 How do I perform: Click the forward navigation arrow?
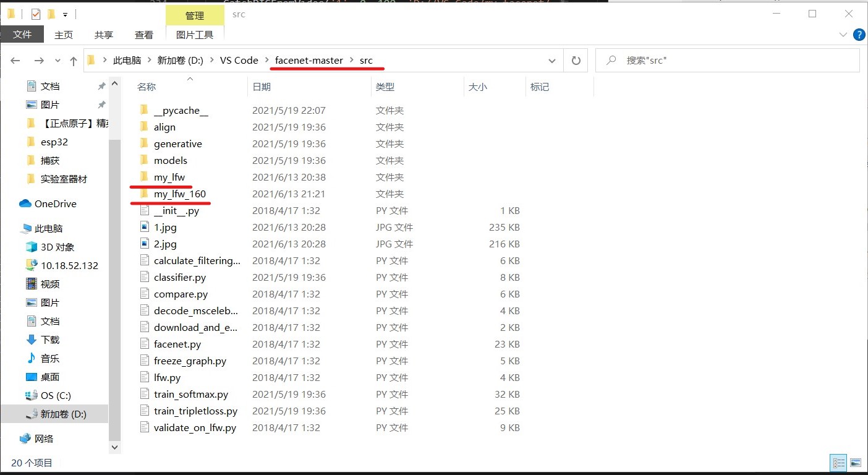click(x=38, y=61)
